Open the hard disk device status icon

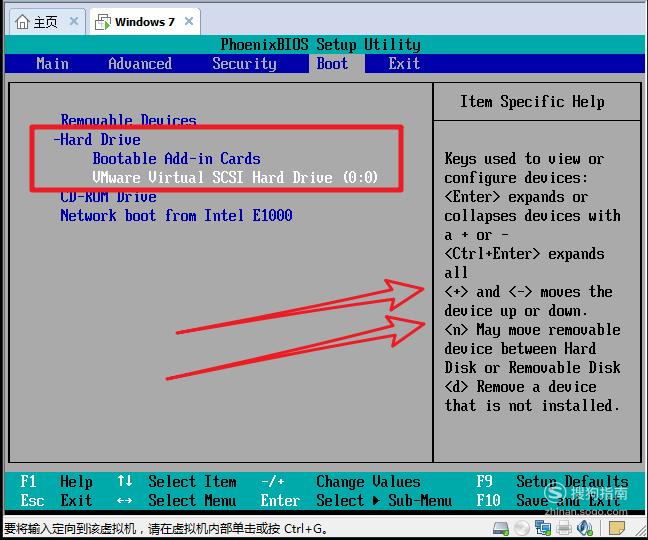coord(501,528)
